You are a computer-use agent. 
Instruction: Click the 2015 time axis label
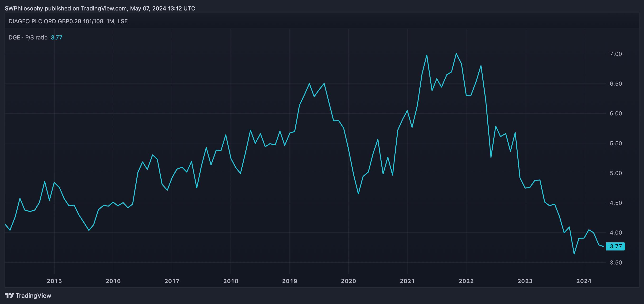pyautogui.click(x=54, y=281)
